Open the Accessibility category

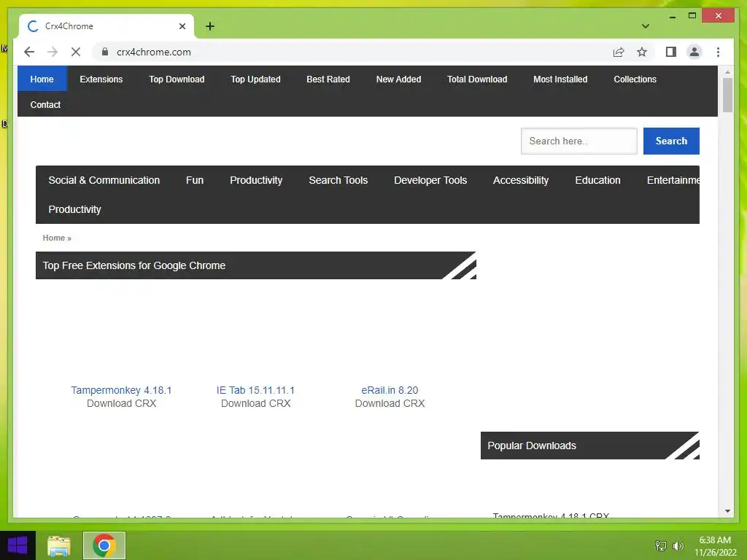click(521, 180)
